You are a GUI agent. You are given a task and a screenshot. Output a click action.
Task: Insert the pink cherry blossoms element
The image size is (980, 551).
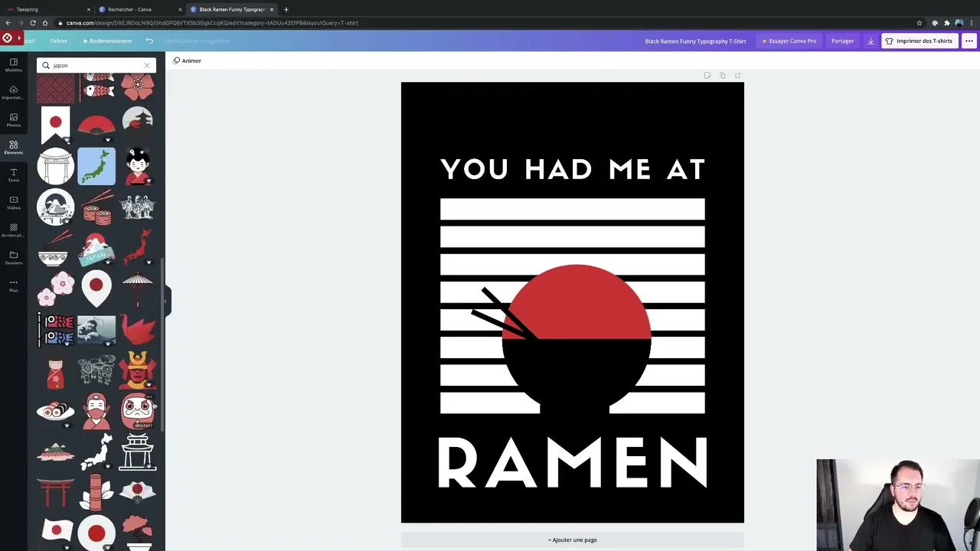pos(55,289)
